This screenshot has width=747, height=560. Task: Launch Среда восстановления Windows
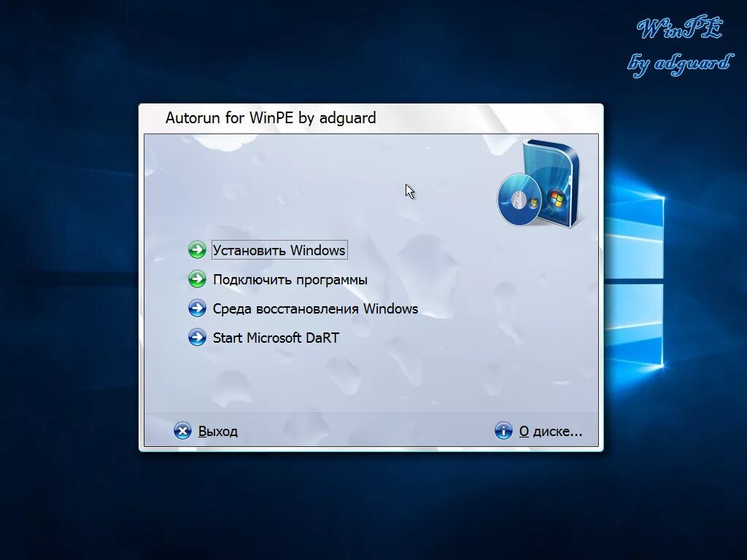315,308
